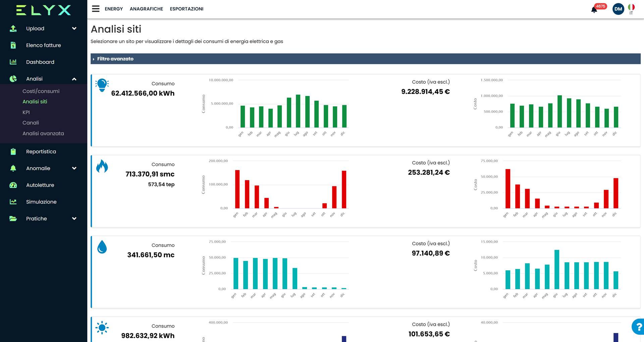The height and width of the screenshot is (342, 644).
Task: Click the ELYX logo
Action: click(x=44, y=10)
